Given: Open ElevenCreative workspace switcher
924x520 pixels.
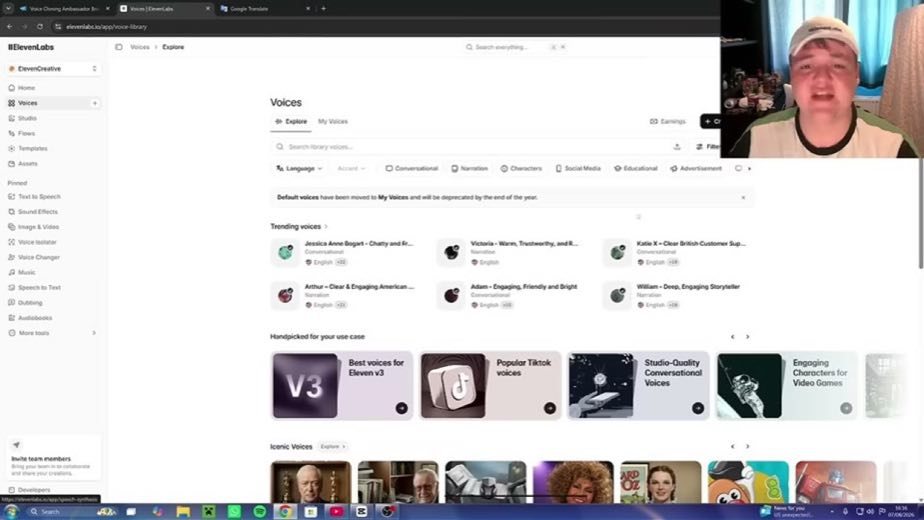Looking at the screenshot, I should 52,69.
